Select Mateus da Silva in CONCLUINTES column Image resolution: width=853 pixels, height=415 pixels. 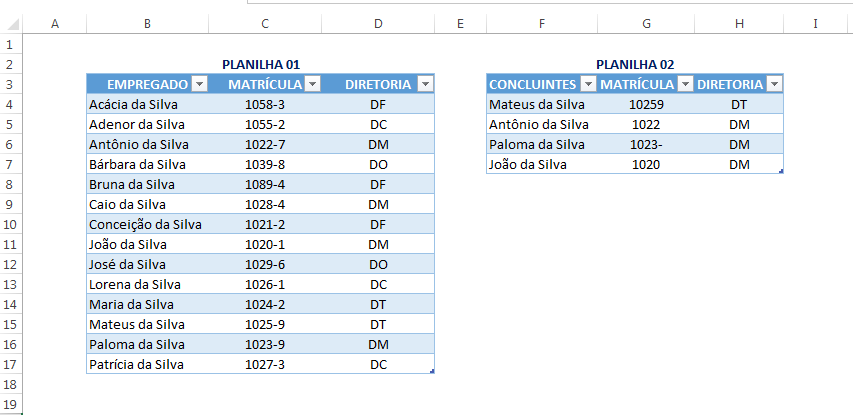click(541, 104)
